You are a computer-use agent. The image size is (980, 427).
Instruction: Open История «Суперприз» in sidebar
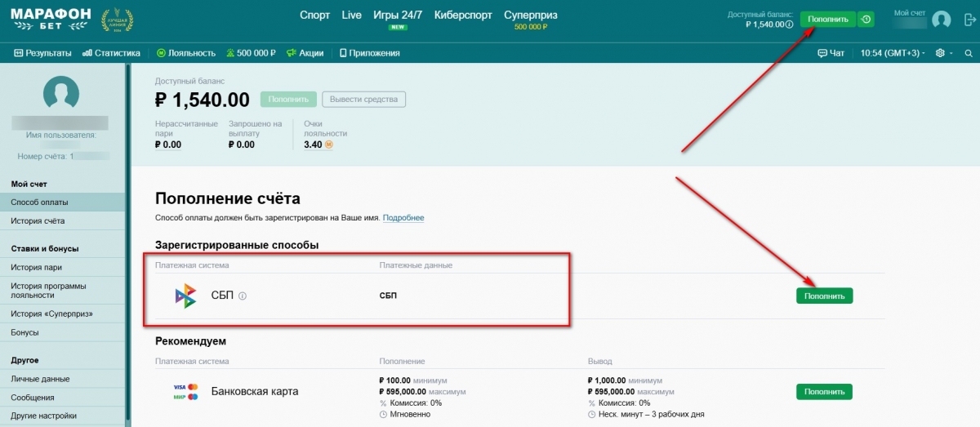[x=61, y=314]
